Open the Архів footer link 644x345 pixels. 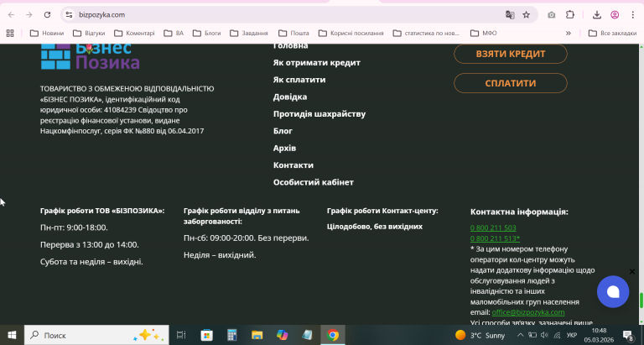click(284, 148)
